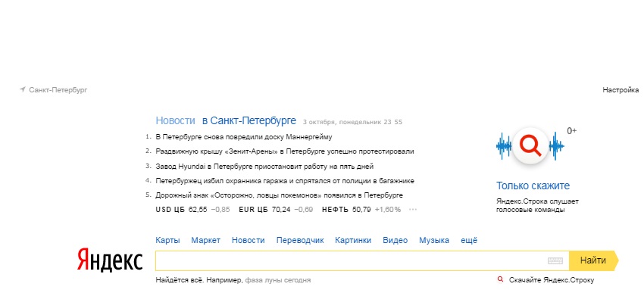Open Маркет service
Viewport: 644px width, 290px height.
(206, 240)
